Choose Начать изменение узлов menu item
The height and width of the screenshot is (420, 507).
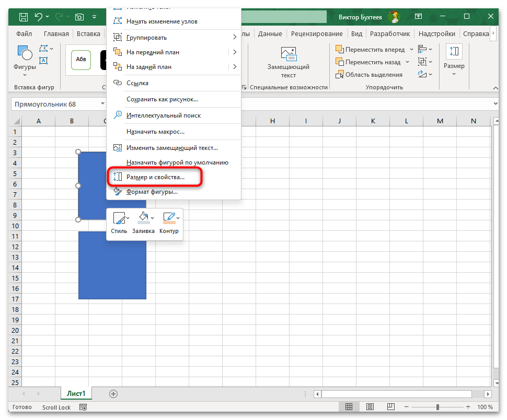click(174, 21)
